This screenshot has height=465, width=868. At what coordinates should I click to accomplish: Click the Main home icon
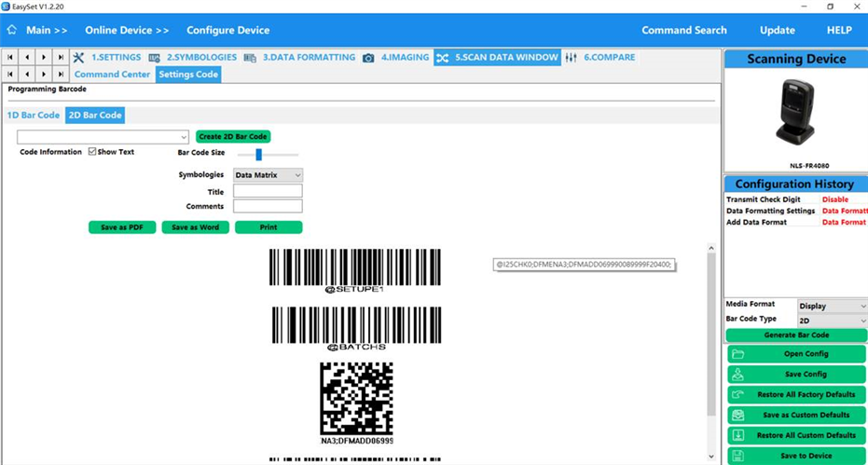click(12, 30)
